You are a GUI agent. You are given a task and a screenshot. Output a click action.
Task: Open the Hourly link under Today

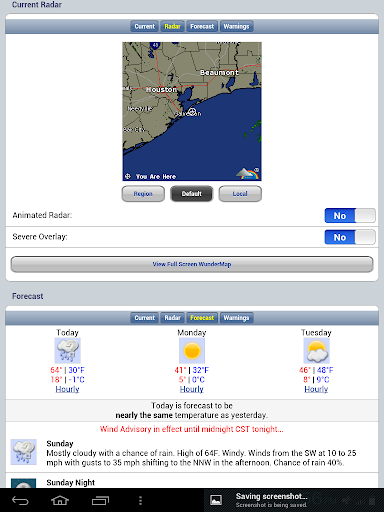pyautogui.click(x=67, y=389)
